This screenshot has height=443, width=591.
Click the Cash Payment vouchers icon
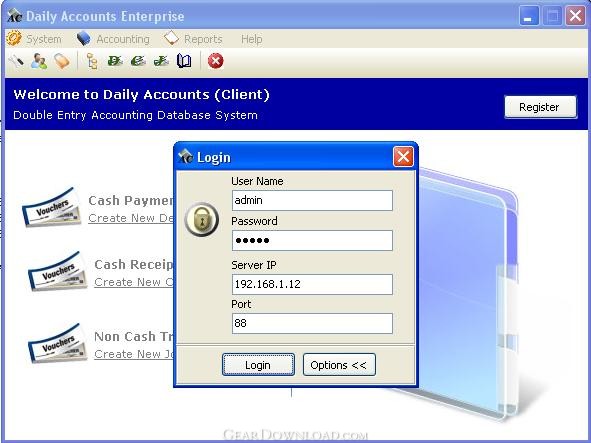click(51, 207)
